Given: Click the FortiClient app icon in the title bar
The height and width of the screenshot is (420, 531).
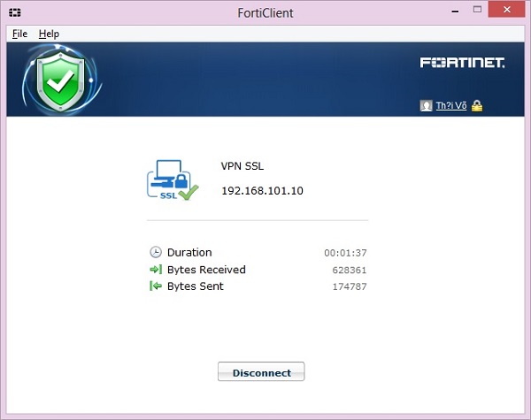Looking at the screenshot, I should 15,12.
